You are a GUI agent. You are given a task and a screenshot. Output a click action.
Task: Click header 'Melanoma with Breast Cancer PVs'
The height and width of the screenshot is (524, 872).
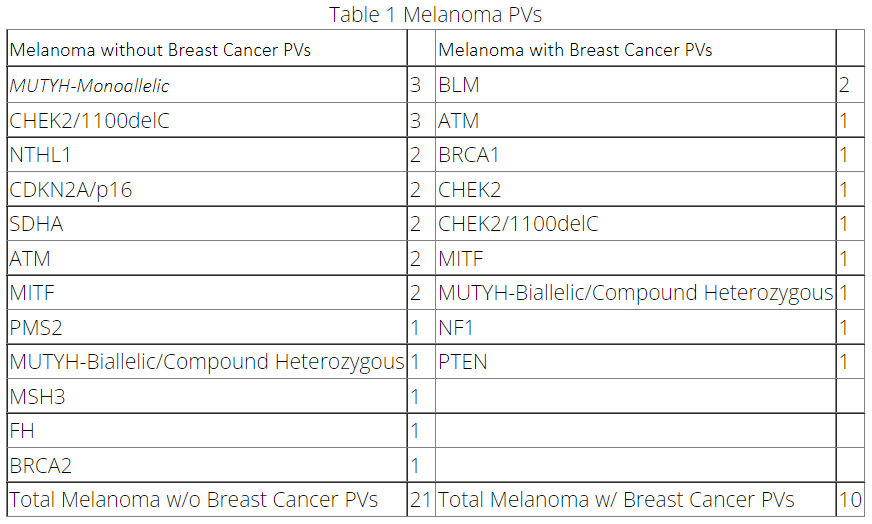(x=576, y=50)
